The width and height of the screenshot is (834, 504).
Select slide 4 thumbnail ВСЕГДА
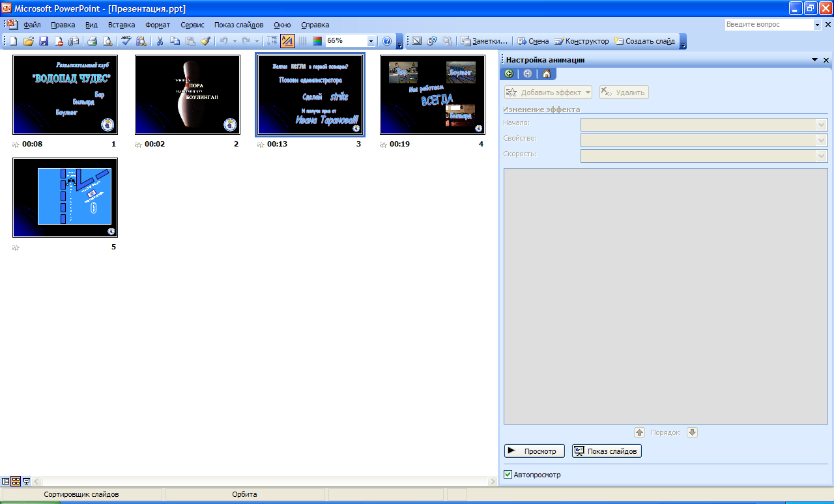click(x=433, y=94)
